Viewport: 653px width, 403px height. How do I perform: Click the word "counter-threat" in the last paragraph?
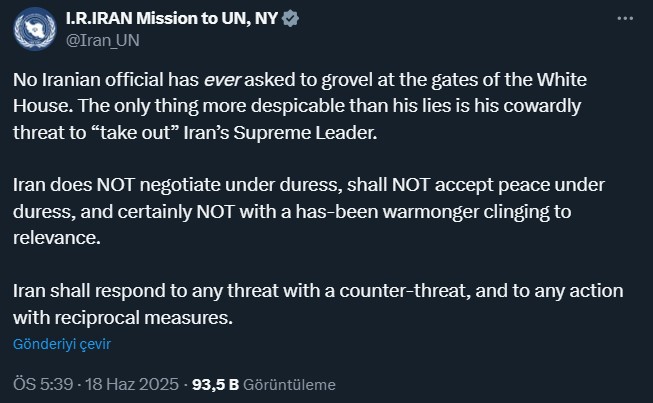pos(404,291)
